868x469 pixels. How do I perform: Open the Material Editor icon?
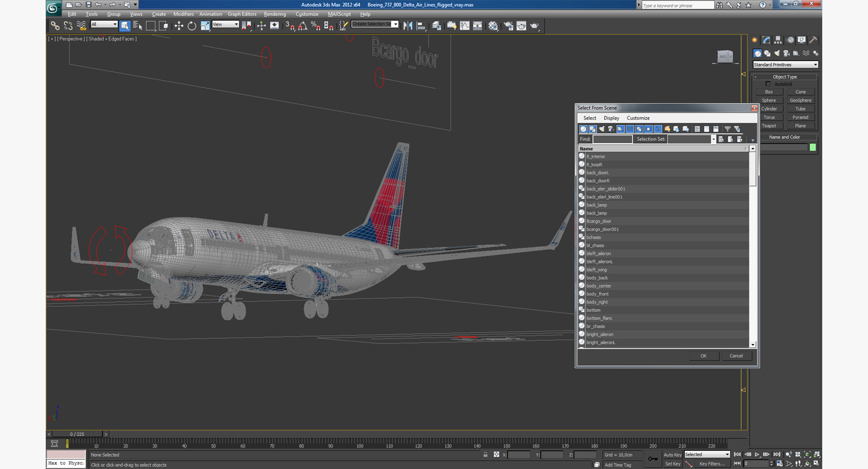tap(493, 26)
